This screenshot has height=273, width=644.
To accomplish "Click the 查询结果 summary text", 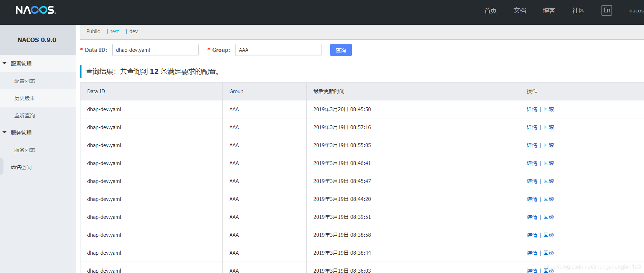I will click(x=153, y=71).
